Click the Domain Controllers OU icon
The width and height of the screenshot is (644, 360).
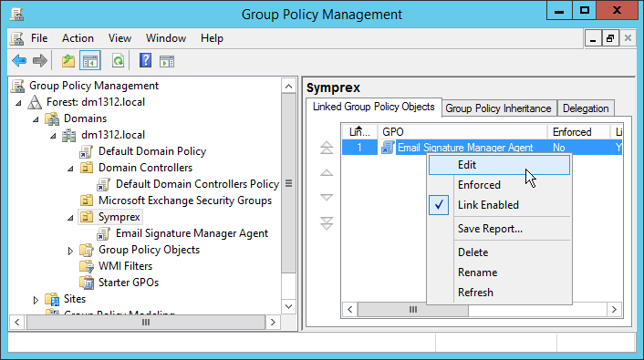pos(87,168)
